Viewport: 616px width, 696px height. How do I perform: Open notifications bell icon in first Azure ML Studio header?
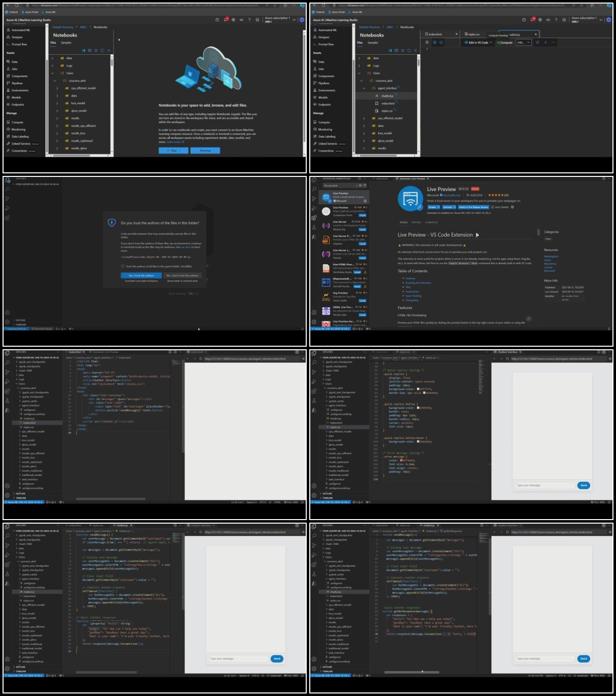pos(226,20)
